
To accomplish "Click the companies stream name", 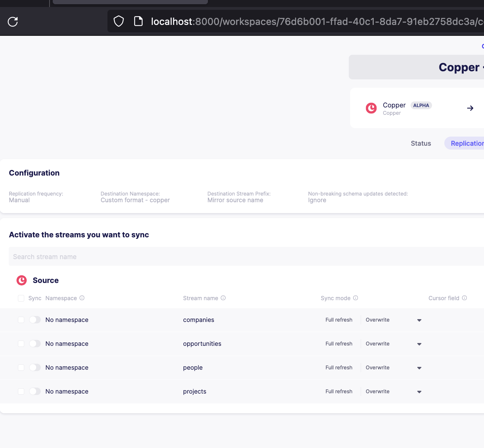I will pyautogui.click(x=198, y=320).
